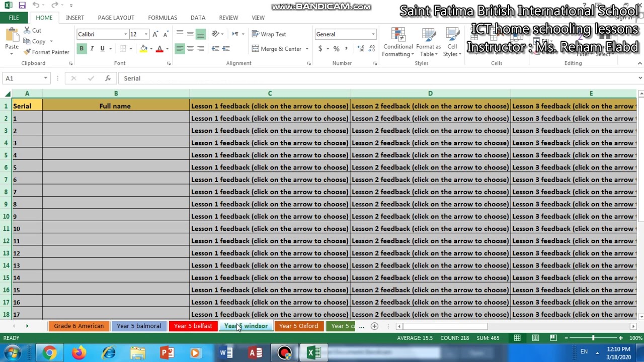Select column B header
This screenshot has height=362, width=644.
click(x=116, y=94)
